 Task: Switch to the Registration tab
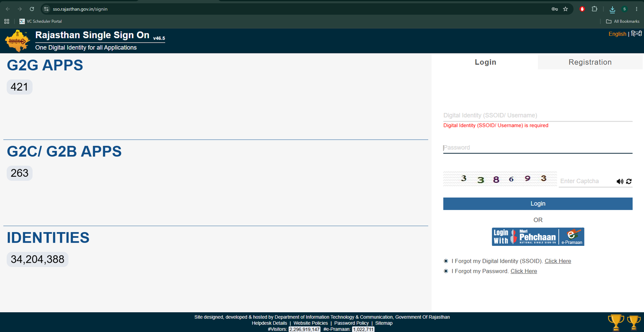[x=590, y=62]
